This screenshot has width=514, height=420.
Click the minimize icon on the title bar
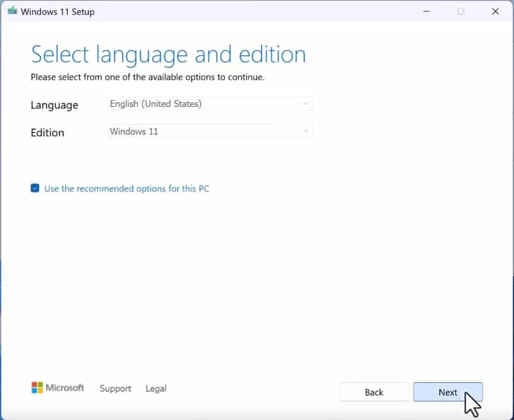426,12
